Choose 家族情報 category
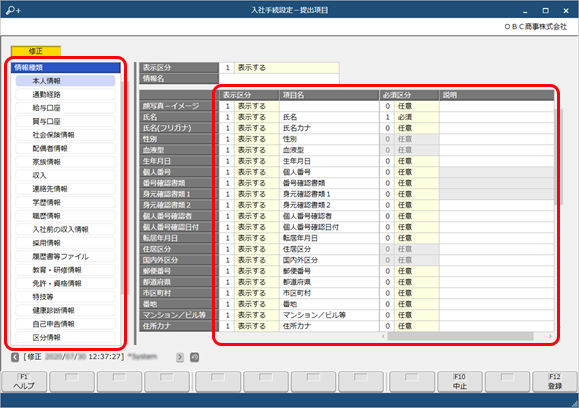The height and width of the screenshot is (408, 579). [65, 162]
